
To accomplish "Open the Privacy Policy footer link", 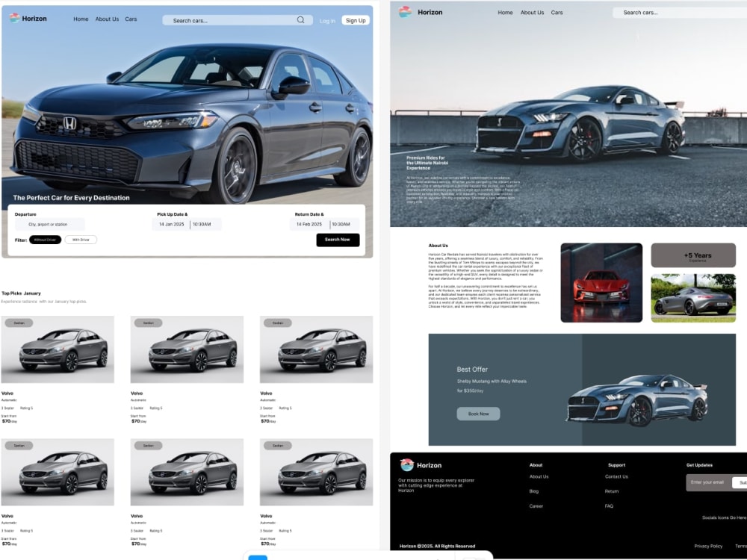I will click(708, 547).
